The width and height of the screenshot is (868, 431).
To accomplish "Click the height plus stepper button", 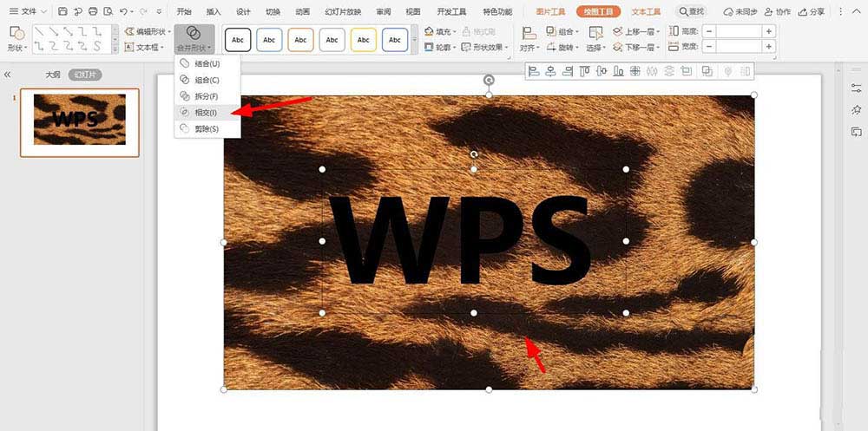I will 769,31.
